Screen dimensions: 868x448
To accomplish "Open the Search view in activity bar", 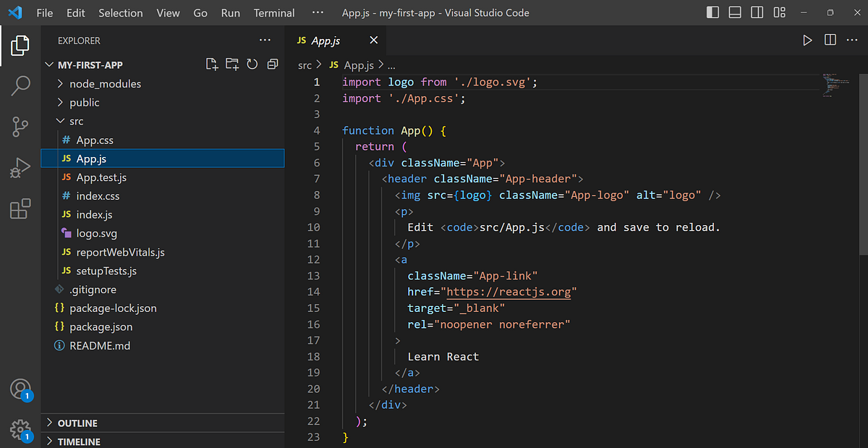I will (20, 85).
